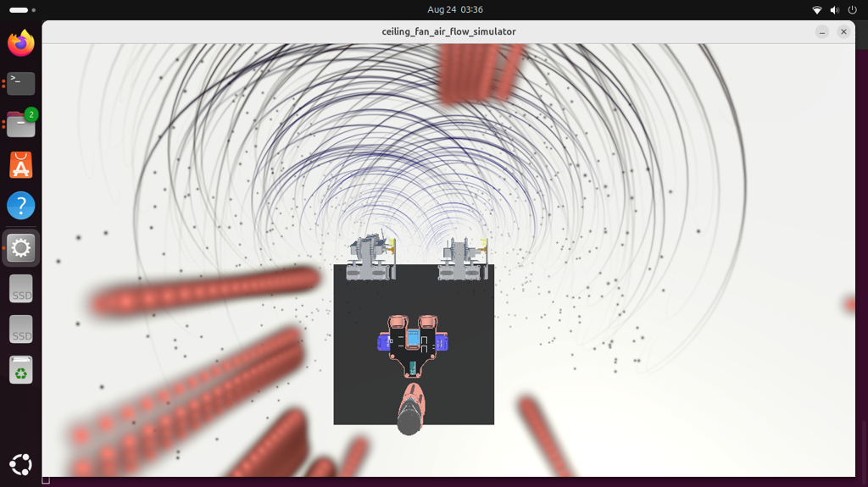Open the Wi-Fi network indicator
Viewport: 868px width, 487px height.
tap(816, 10)
